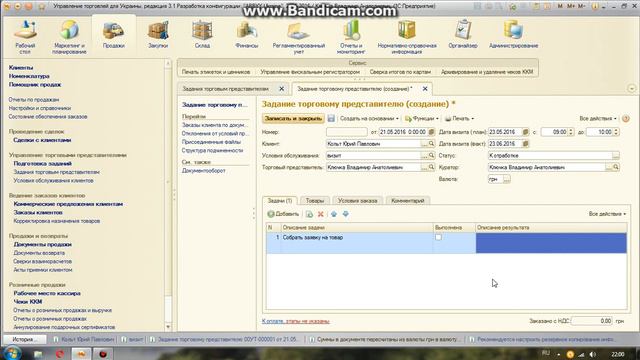Image resolution: width=640 pixels, height=360 pixels.
Task: Open Все действия menu above tasks table
Action: click(x=607, y=214)
